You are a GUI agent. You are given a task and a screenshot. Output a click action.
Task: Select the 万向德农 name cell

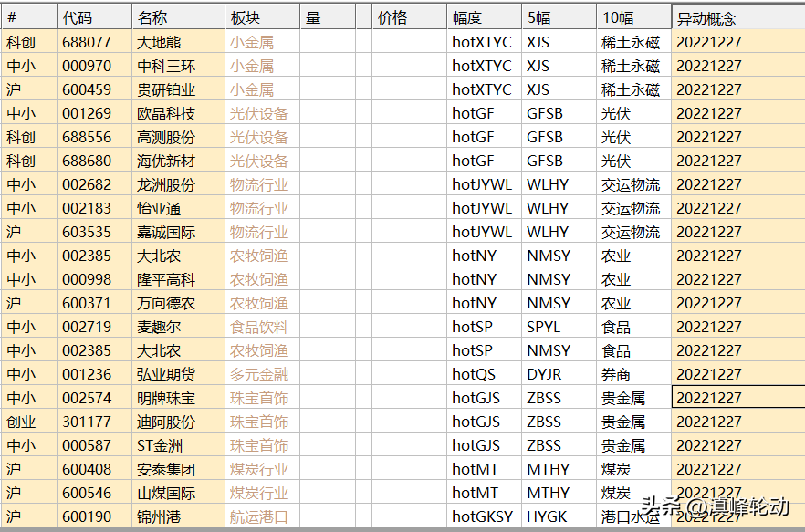point(178,303)
